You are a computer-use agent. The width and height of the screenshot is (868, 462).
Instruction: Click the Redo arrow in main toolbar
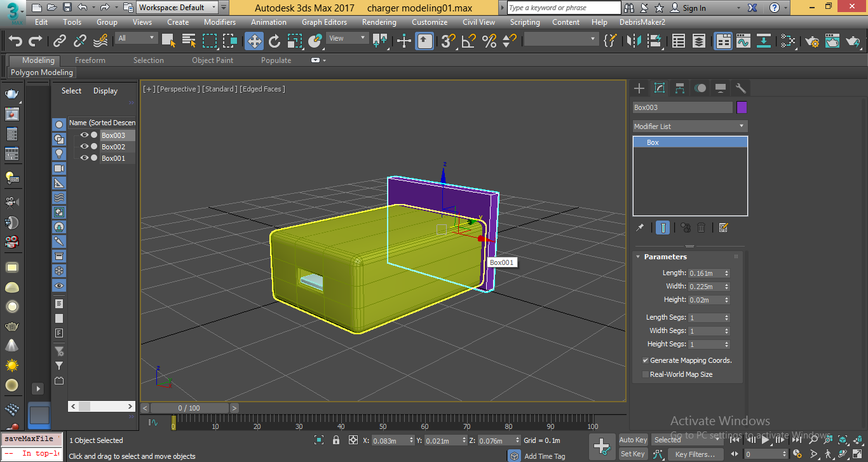(x=36, y=41)
